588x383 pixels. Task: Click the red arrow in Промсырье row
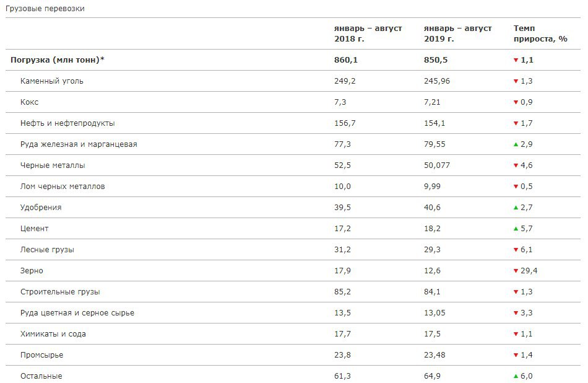pos(516,355)
